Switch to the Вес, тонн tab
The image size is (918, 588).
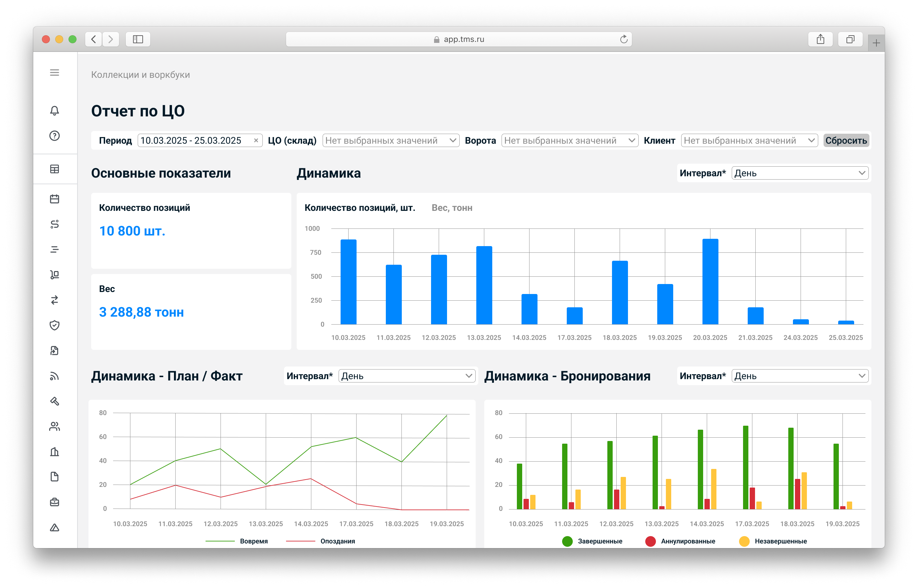pos(452,208)
